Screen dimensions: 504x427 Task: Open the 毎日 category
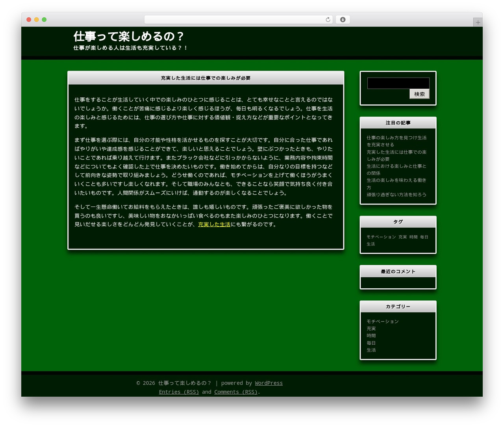click(x=371, y=343)
